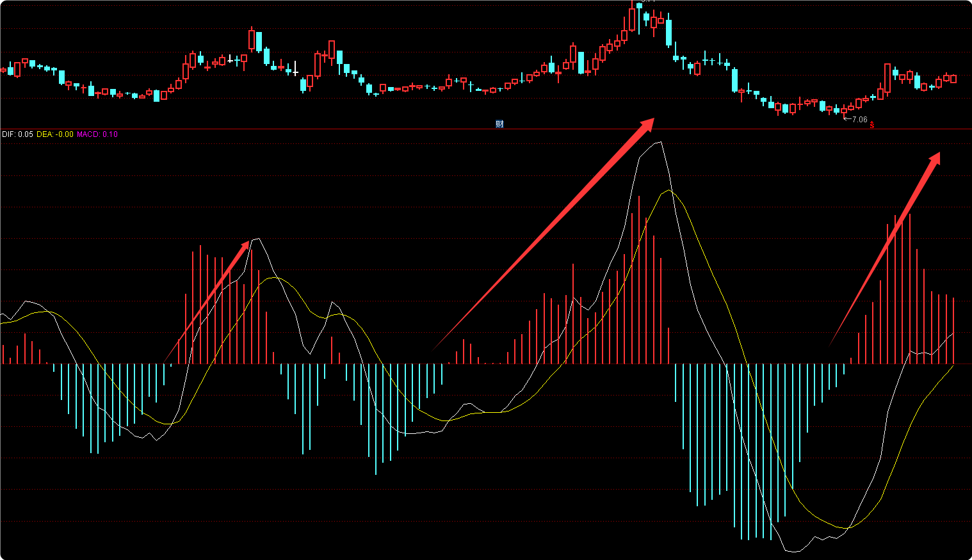
Task: Click the DIF: 0.05 indicator value
Action: 17,134
